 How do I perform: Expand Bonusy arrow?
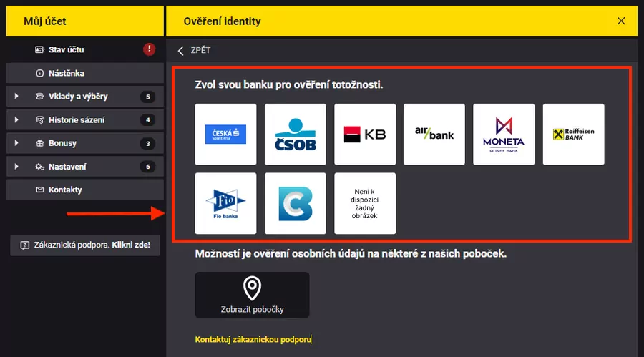[x=16, y=143]
